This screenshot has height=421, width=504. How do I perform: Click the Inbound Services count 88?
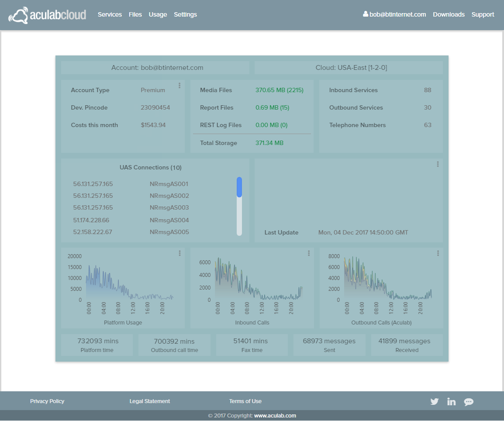[428, 90]
